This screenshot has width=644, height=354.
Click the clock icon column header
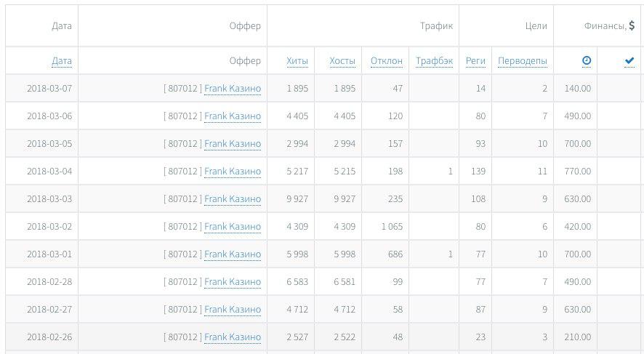(587, 61)
